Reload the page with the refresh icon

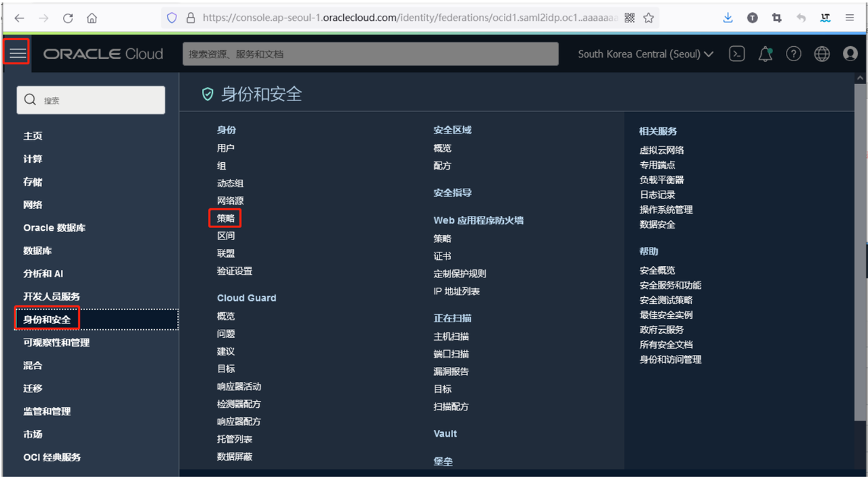point(68,18)
